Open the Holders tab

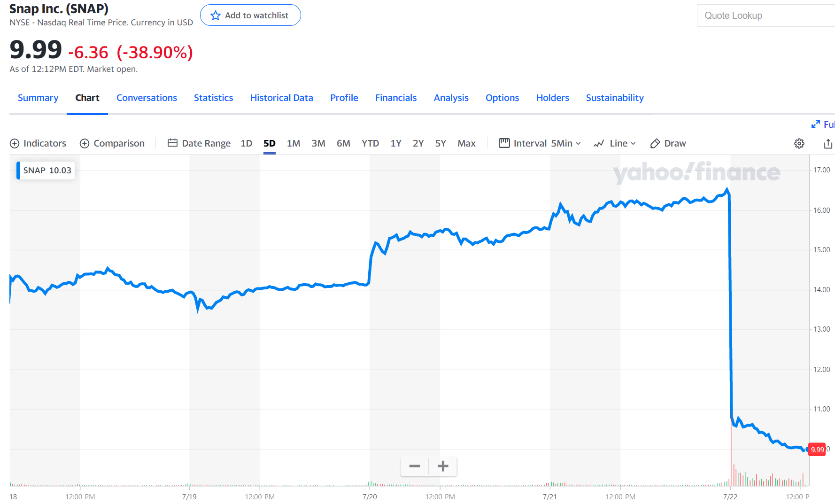coord(552,98)
